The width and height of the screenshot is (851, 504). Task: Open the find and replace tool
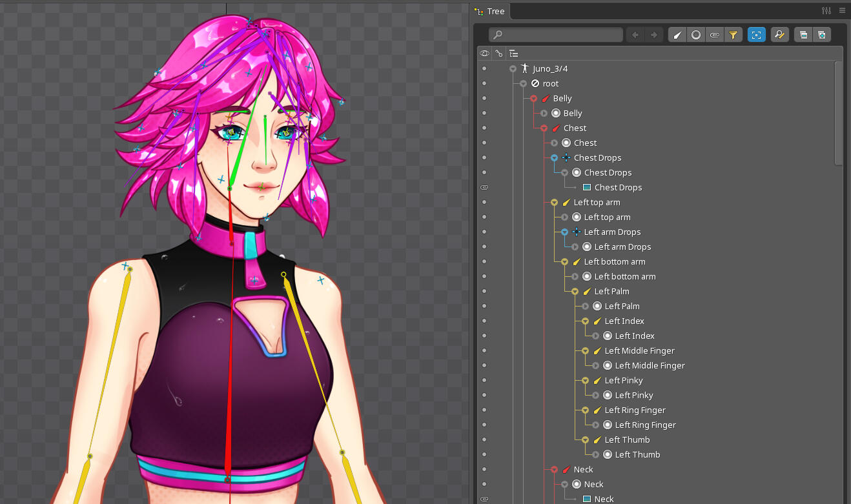click(x=780, y=35)
